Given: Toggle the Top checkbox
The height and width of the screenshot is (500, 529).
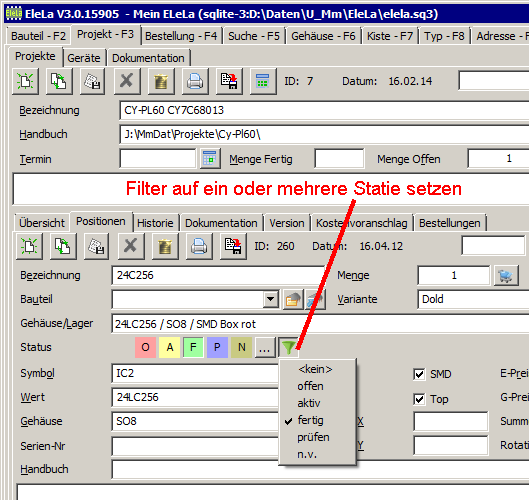Looking at the screenshot, I should (419, 399).
